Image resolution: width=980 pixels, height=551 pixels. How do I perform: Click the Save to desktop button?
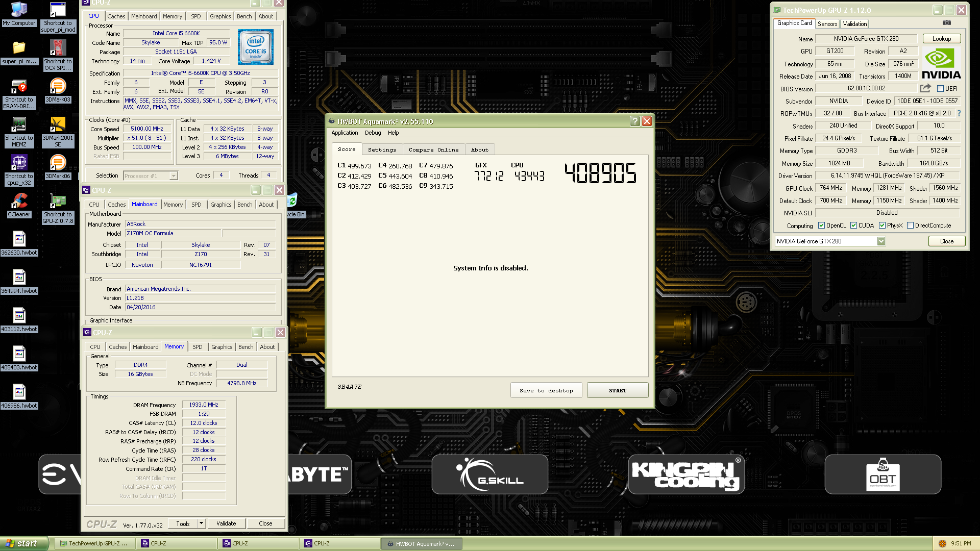pyautogui.click(x=546, y=390)
